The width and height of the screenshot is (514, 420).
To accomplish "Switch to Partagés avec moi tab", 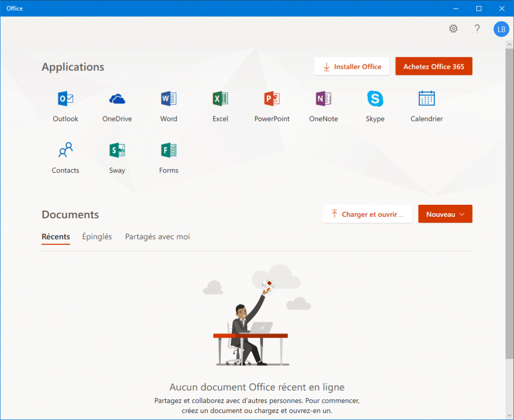I will click(157, 237).
